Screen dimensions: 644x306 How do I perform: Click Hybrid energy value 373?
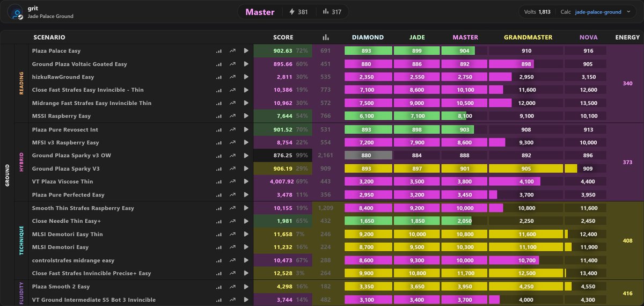click(x=627, y=162)
